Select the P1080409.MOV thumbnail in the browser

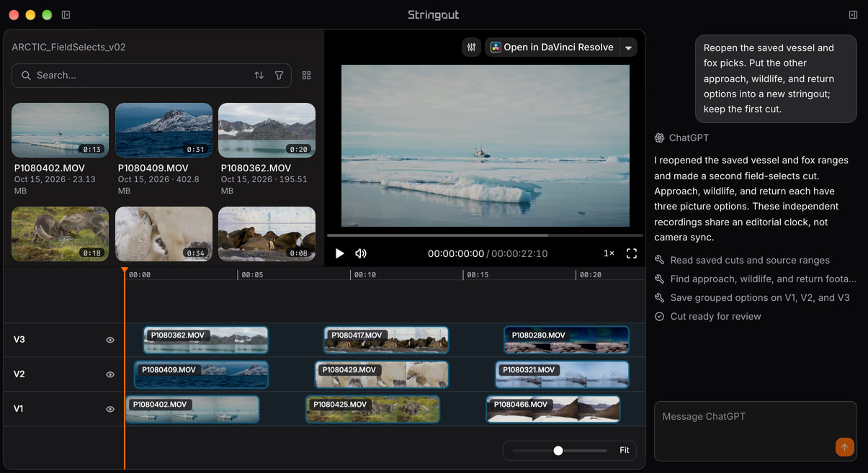(x=164, y=130)
